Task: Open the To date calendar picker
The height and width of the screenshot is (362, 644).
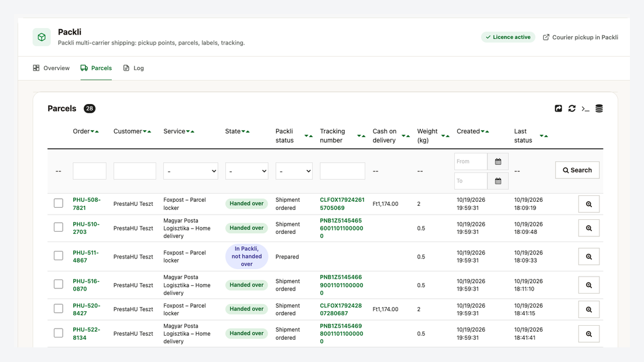Action: pos(498,181)
